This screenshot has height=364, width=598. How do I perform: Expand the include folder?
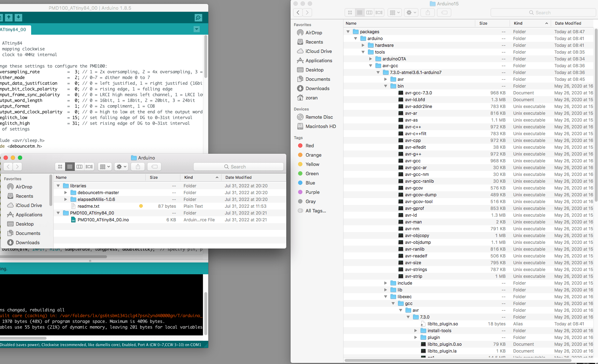pos(385,283)
